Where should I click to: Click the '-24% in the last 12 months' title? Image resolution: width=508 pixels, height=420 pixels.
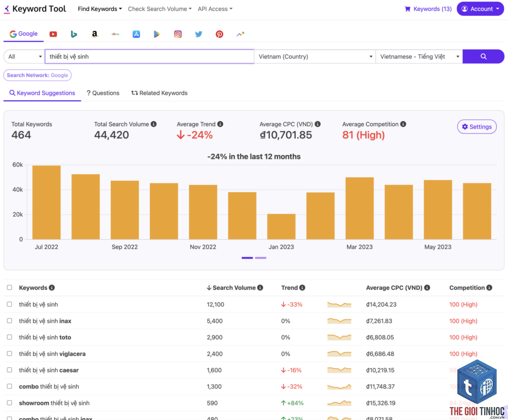click(254, 157)
